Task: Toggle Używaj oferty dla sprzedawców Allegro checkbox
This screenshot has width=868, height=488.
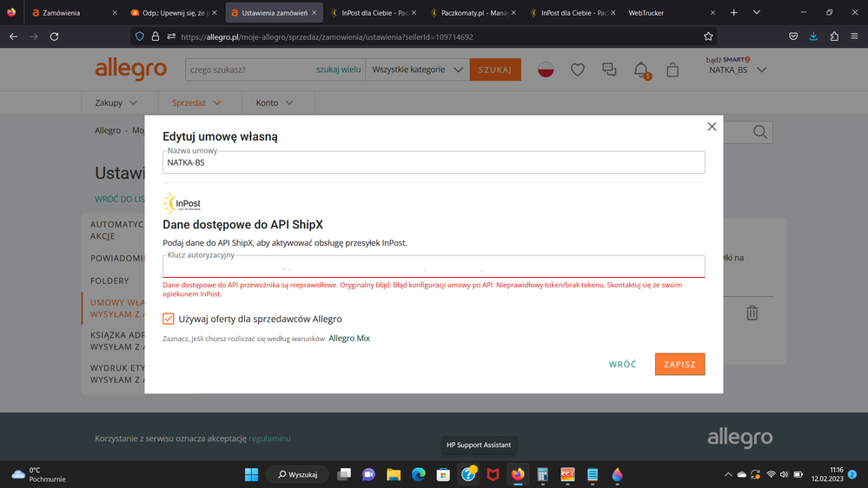Action: [x=169, y=319]
